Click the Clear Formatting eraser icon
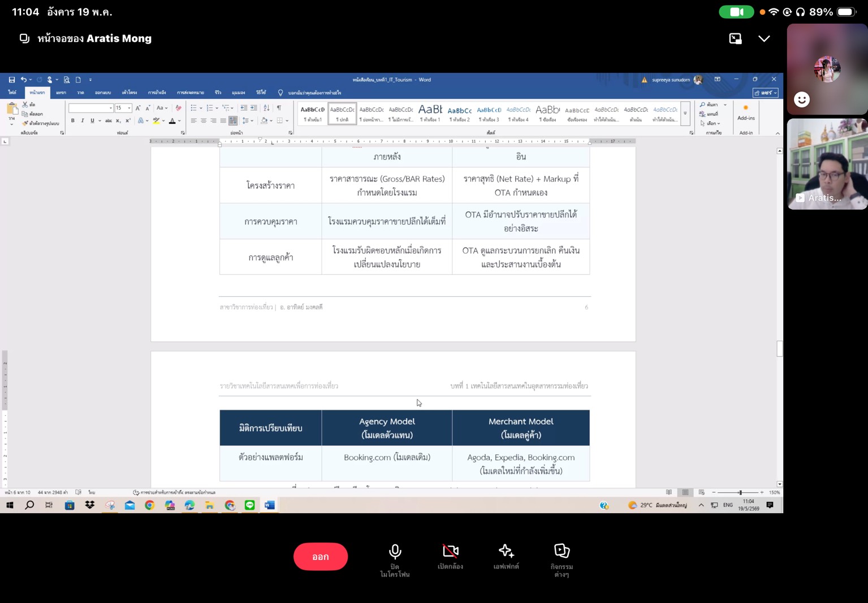The height and width of the screenshot is (603, 868). tap(179, 108)
